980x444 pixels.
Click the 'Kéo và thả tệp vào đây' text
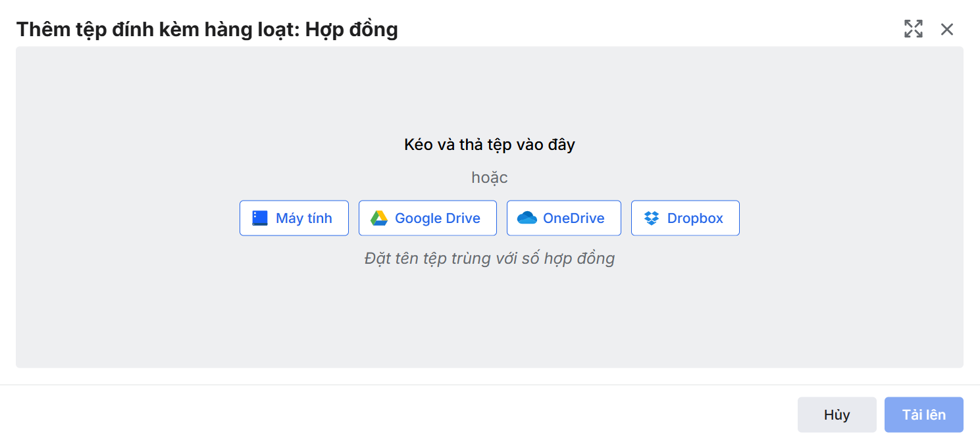click(x=489, y=145)
